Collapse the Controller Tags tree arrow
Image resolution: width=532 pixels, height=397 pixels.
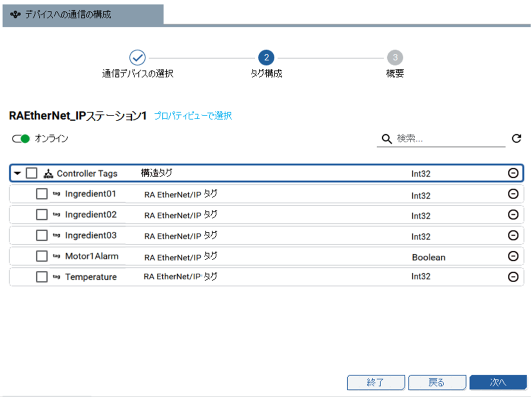point(17,173)
